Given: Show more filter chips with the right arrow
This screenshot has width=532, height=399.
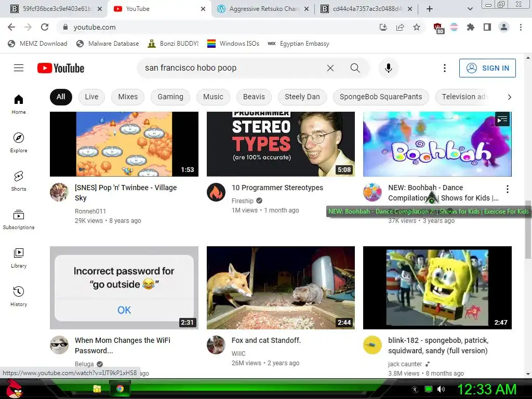Looking at the screenshot, I should [x=509, y=97].
